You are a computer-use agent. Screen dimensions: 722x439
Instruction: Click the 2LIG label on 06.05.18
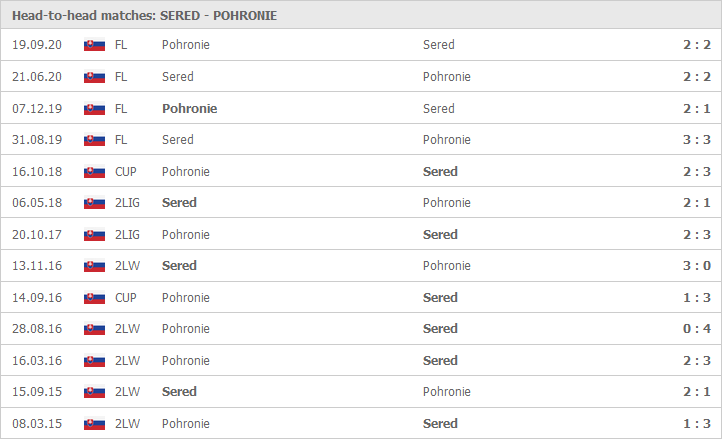127,203
